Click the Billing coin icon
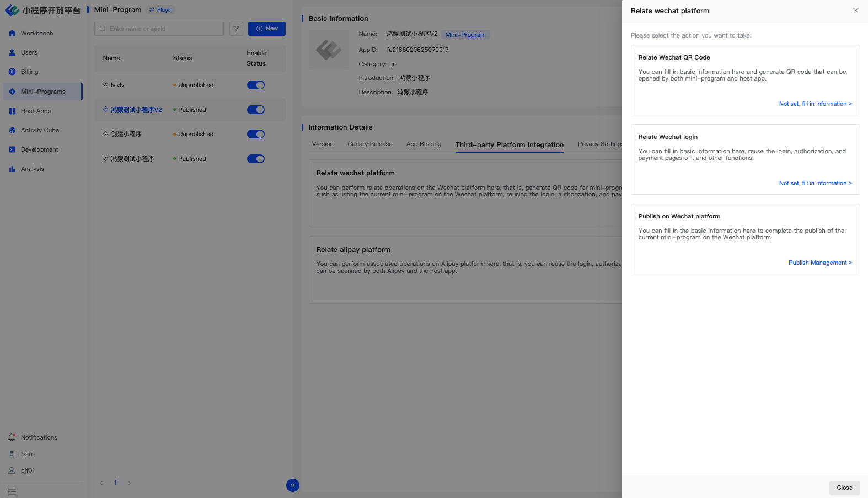Image resolution: width=868 pixels, height=498 pixels. click(x=12, y=72)
